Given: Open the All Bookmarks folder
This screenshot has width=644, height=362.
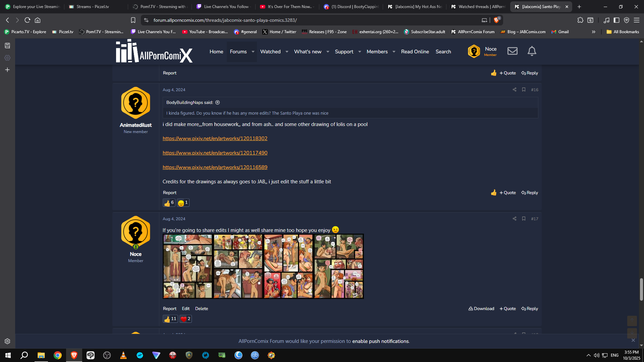Looking at the screenshot, I should point(623,32).
